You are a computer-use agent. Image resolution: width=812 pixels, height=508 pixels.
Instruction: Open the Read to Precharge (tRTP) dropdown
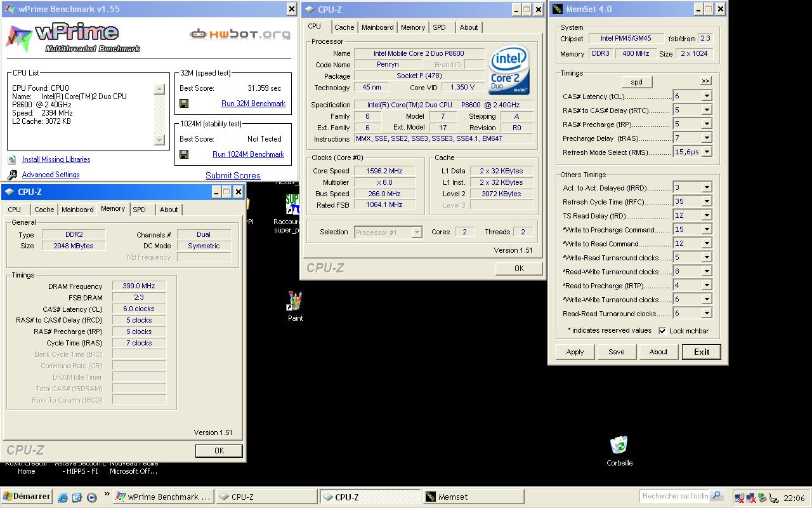click(x=706, y=285)
